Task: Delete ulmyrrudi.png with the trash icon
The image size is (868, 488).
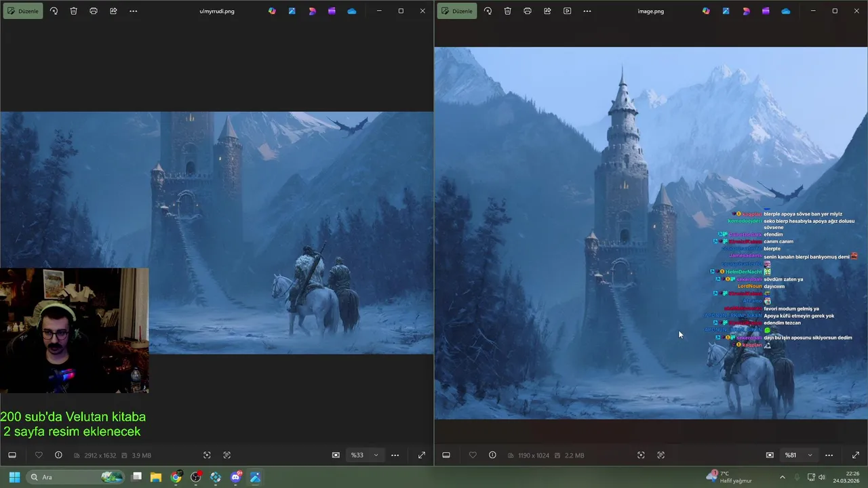Action: 73,11
